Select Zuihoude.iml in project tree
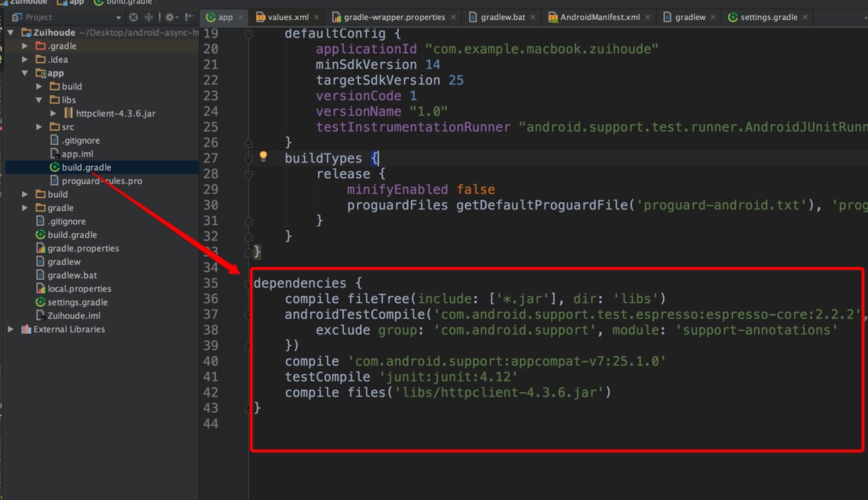The image size is (868, 500). click(x=74, y=316)
